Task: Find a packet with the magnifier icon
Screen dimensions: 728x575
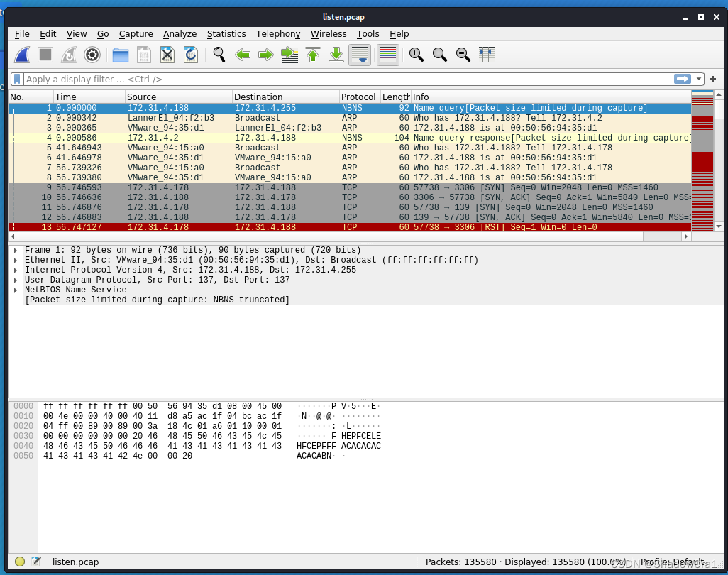Action: (219, 55)
